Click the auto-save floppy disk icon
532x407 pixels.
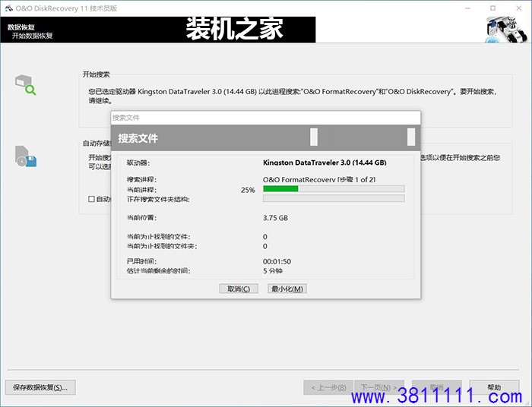click(25, 156)
